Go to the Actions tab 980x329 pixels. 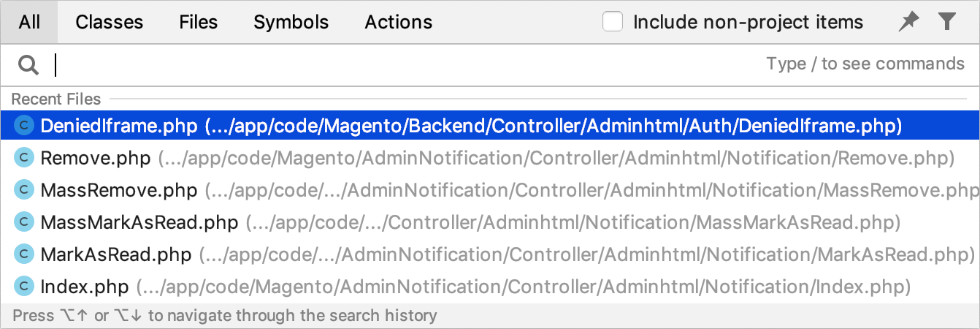399,22
